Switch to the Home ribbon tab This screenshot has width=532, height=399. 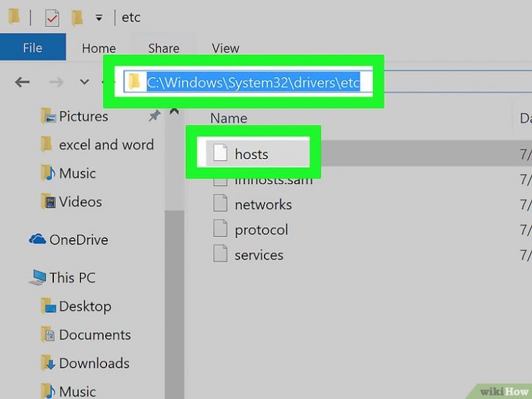click(x=98, y=48)
